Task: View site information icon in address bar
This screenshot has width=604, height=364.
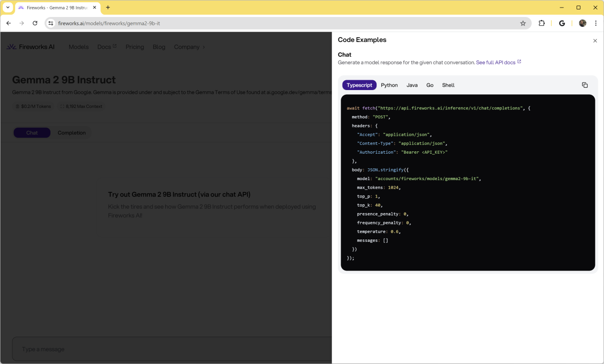Action: click(x=51, y=23)
